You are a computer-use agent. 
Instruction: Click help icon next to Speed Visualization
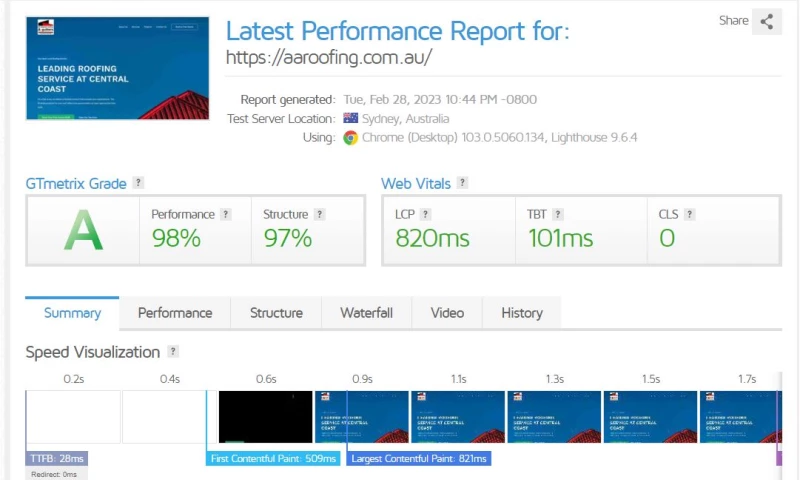pos(173,352)
